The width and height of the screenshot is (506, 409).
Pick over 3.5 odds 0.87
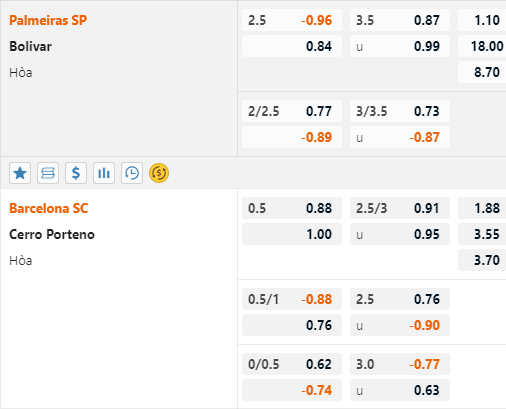click(400, 20)
